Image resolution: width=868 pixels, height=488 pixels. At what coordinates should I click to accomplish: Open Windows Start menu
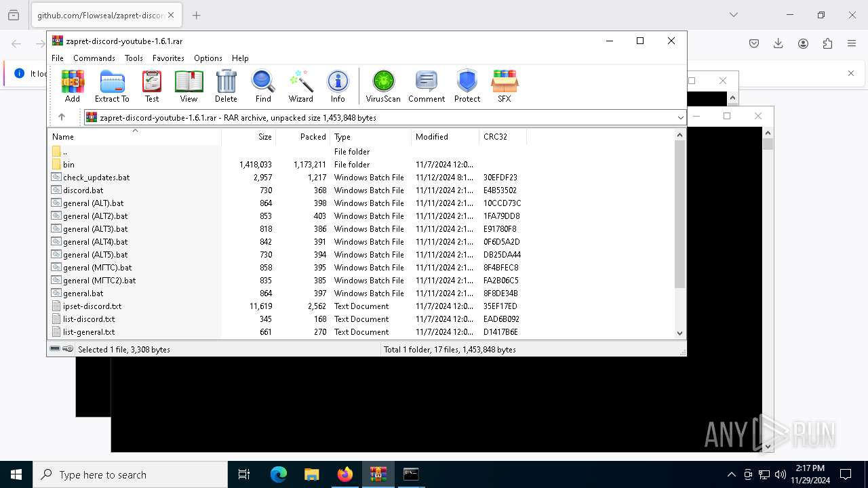point(16,474)
